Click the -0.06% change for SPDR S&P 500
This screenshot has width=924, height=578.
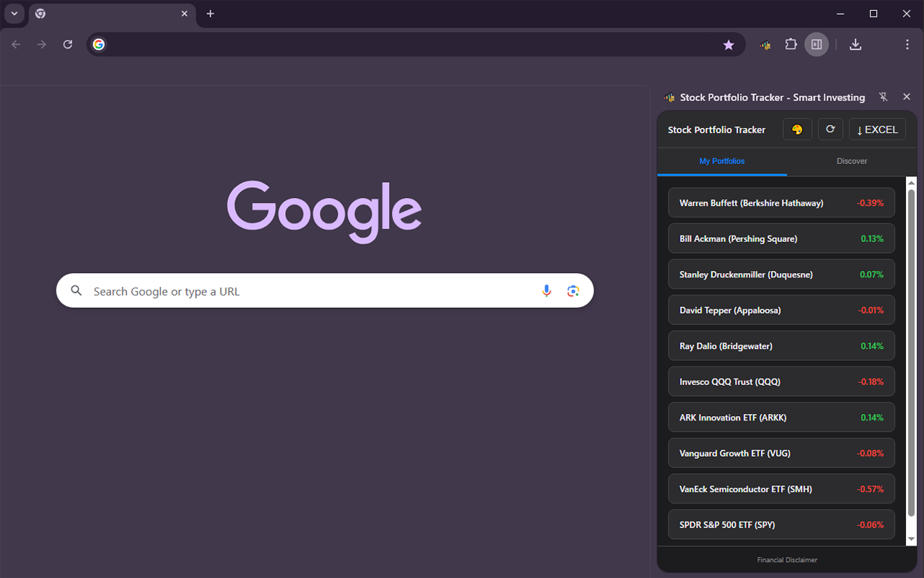click(871, 525)
